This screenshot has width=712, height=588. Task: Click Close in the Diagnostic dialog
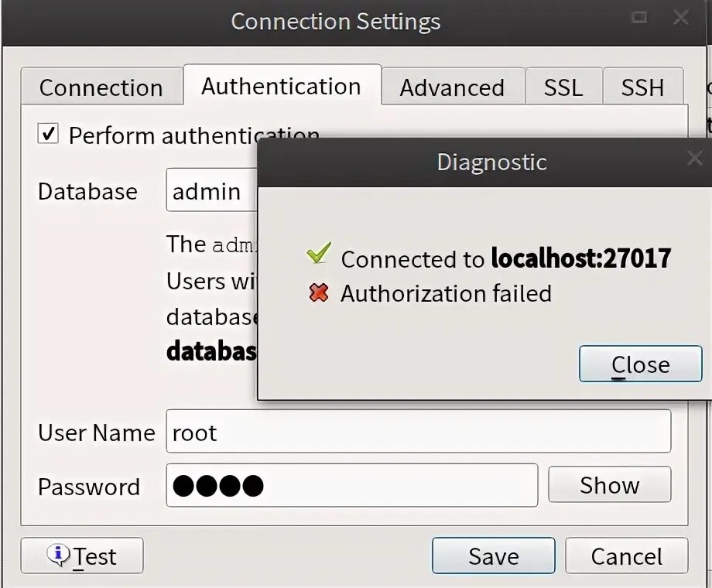tap(640, 364)
